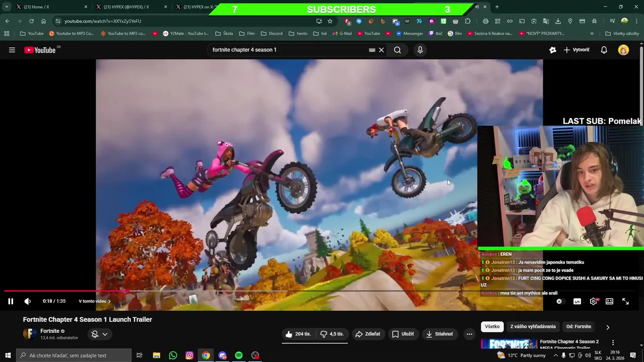This screenshot has height=362, width=644.
Task: Open the player settings gear
Action: pos(593,301)
